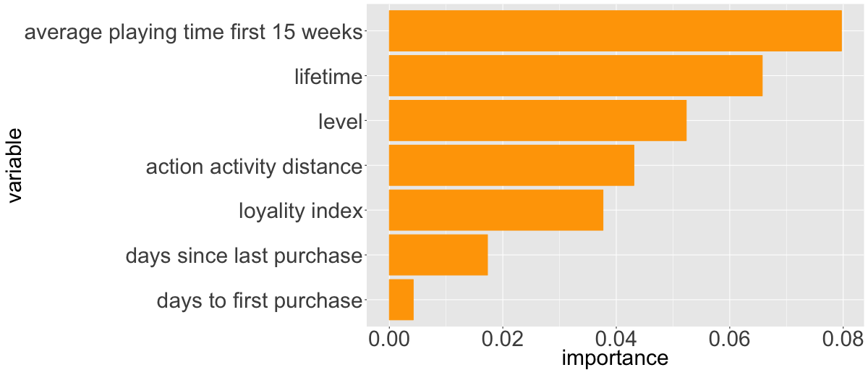Click the 'importance' x-axis title

point(615,358)
